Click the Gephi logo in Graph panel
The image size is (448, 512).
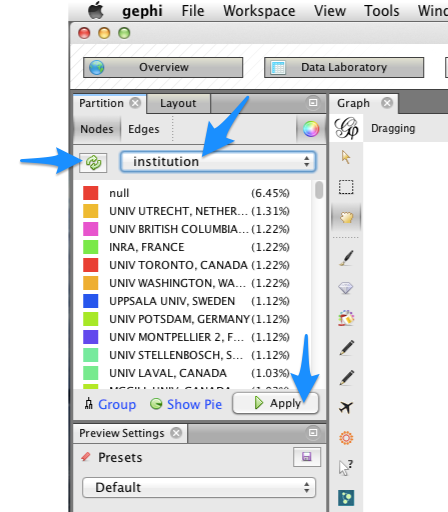pyautogui.click(x=347, y=128)
